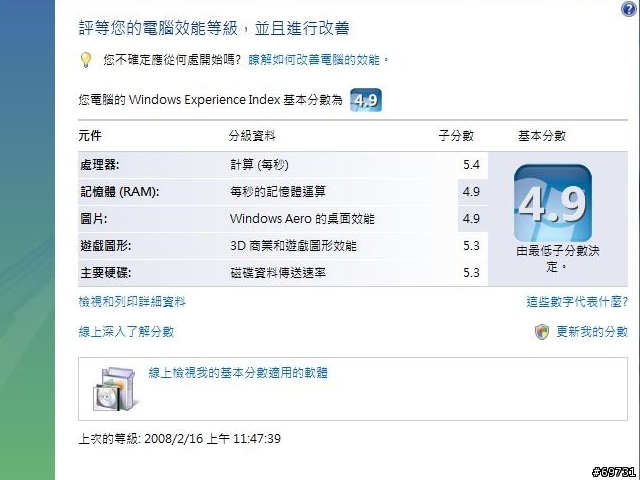Click the large 4.9 base score emblem
This screenshot has width=640, height=480.
[x=553, y=203]
